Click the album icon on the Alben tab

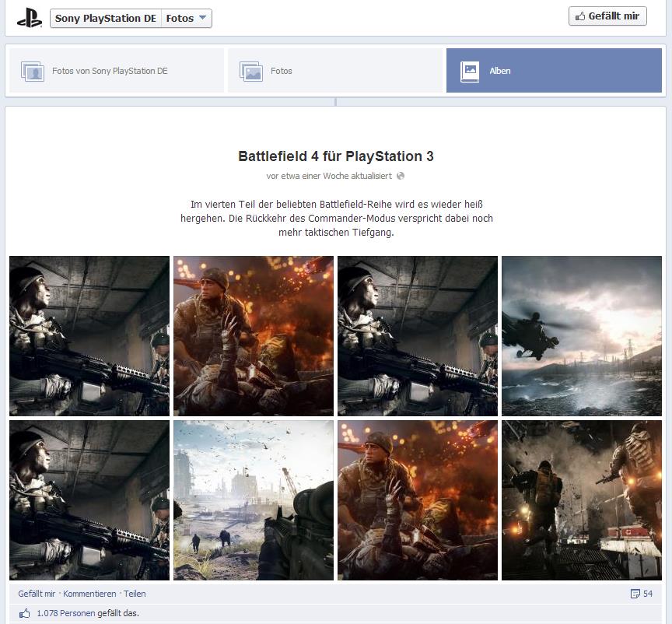tap(470, 70)
